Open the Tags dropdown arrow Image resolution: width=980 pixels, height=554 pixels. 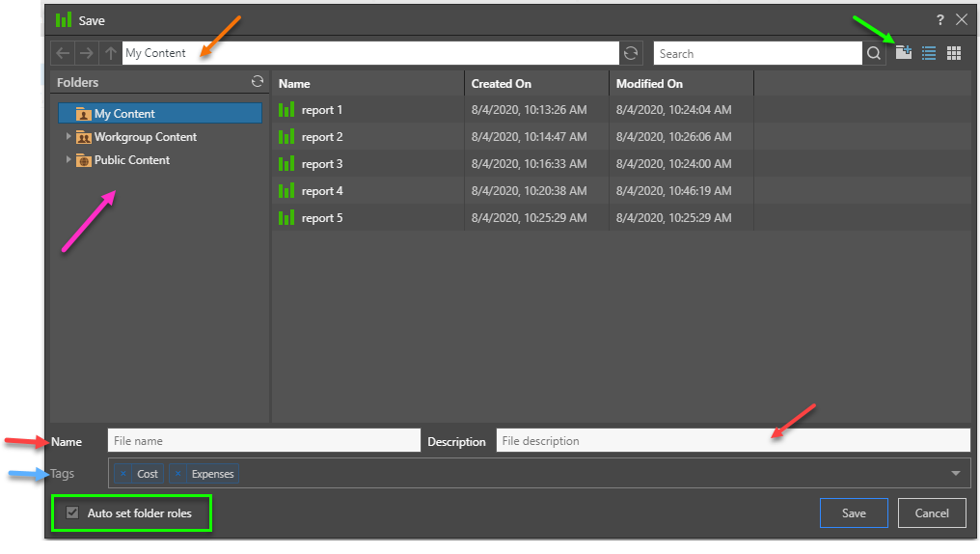point(956,474)
